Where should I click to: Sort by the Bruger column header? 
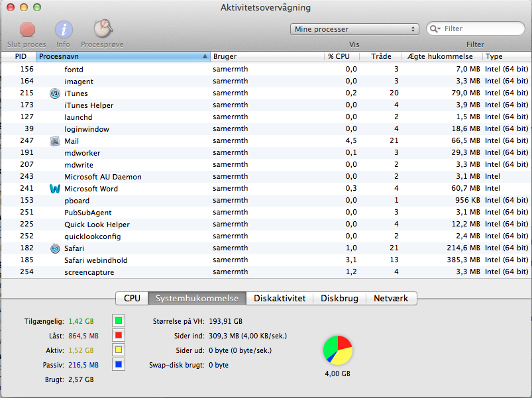pos(268,56)
